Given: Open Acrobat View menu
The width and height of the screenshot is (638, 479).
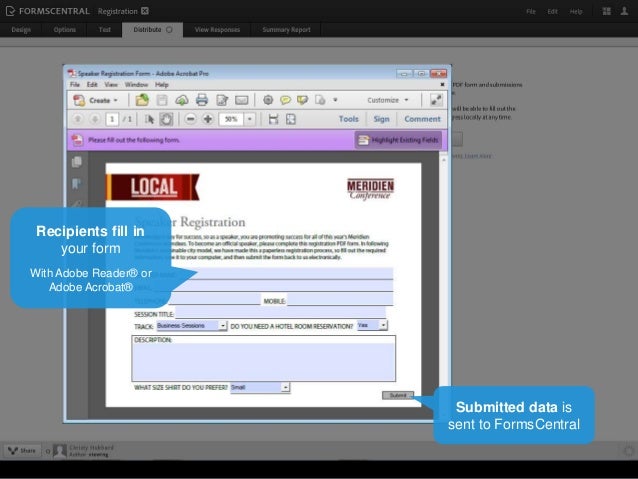Looking at the screenshot, I should [111, 85].
